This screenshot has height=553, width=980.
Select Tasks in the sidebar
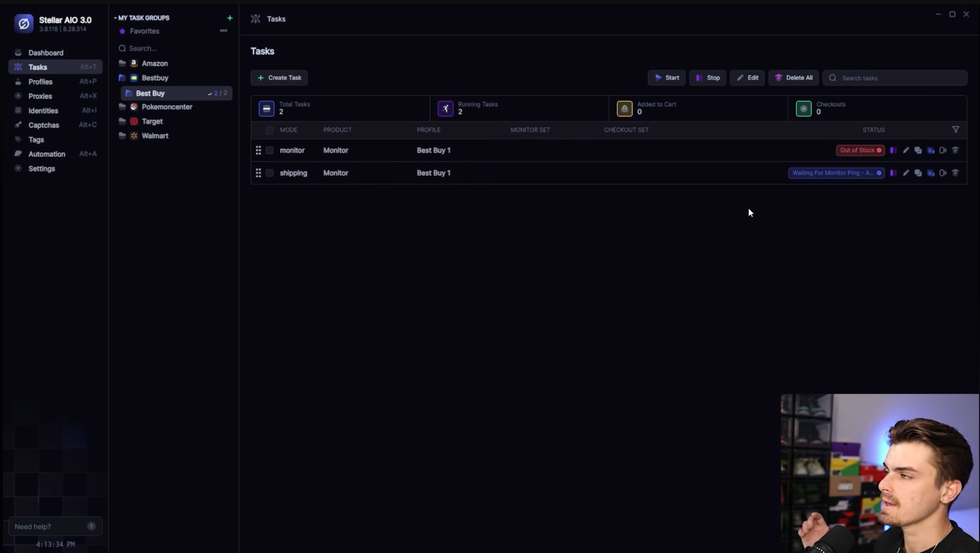[55, 67]
